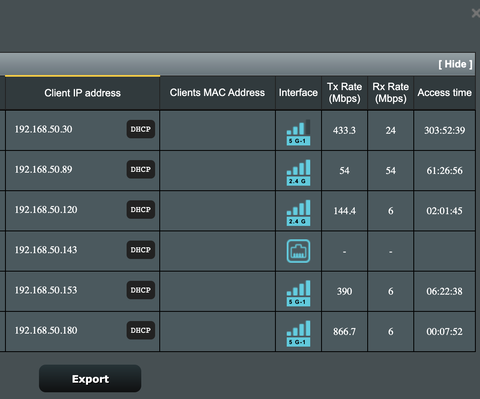Select IP address 192.168.50.120
This screenshot has width=480, height=399.
[x=46, y=210]
